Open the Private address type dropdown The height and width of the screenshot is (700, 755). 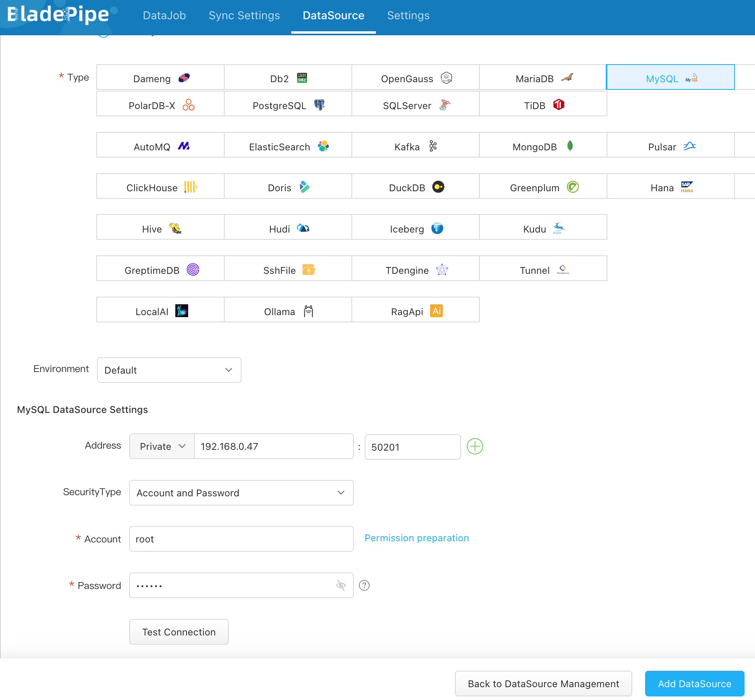161,446
